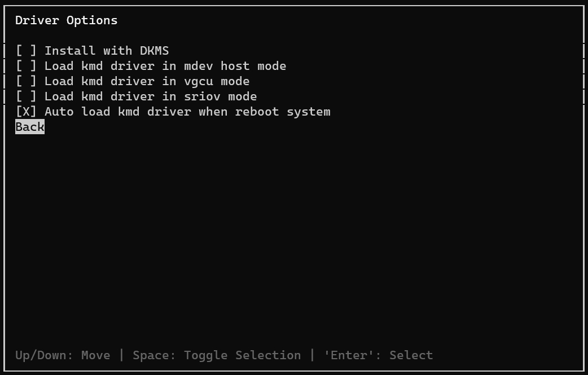Click the 'Space: Toggle Selection' hint

tap(217, 355)
